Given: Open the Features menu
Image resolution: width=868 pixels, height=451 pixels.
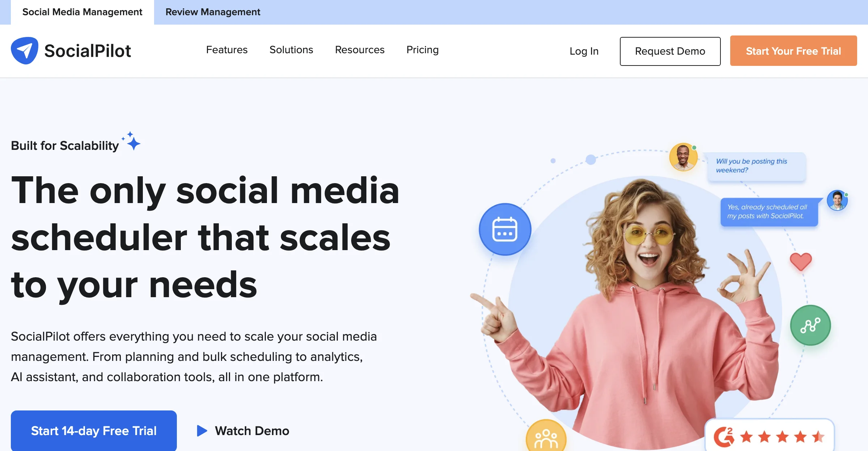Looking at the screenshot, I should pos(227,50).
